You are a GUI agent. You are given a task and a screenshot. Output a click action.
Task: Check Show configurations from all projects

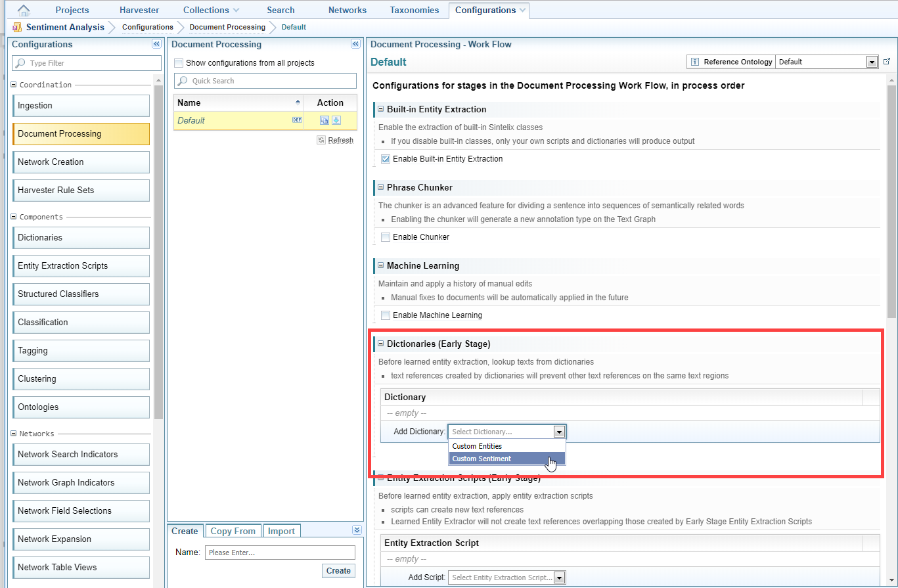pyautogui.click(x=179, y=63)
